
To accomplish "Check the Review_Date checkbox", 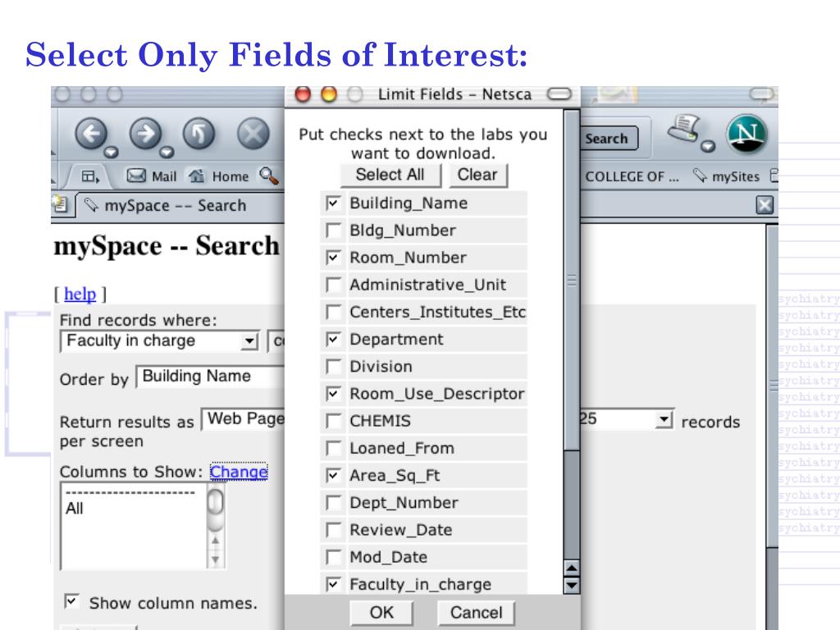I will coord(333,530).
